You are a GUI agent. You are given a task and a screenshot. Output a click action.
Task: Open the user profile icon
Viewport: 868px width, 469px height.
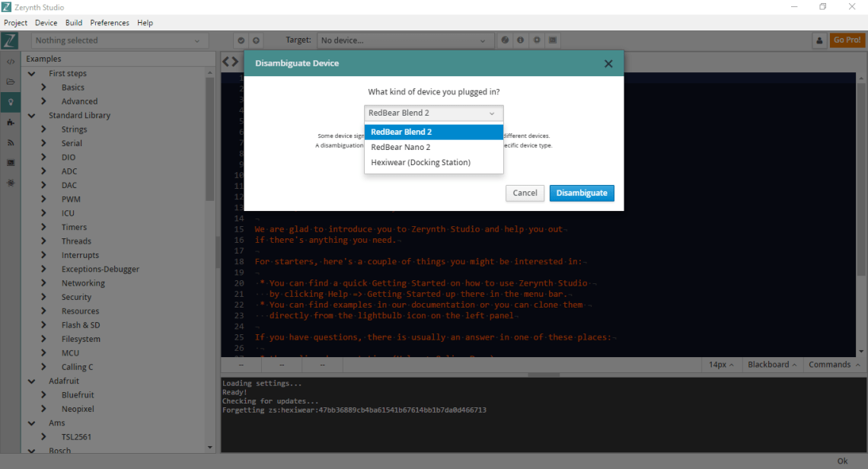820,40
